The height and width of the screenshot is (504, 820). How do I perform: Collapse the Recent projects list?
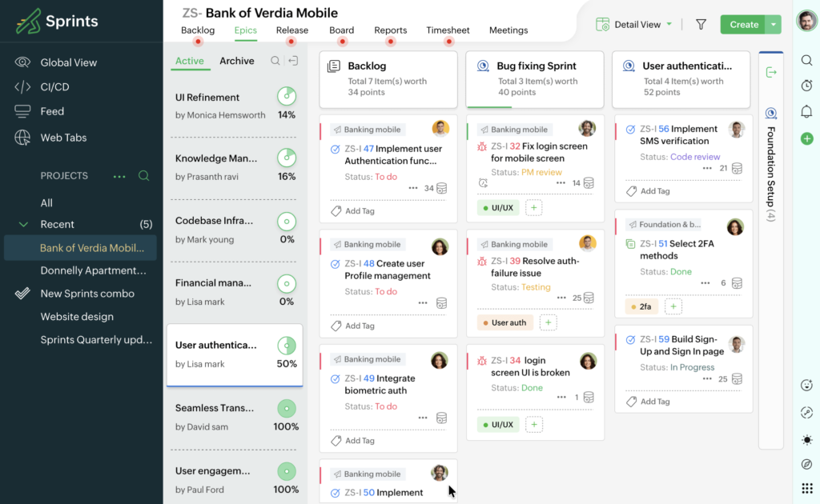[x=23, y=225]
